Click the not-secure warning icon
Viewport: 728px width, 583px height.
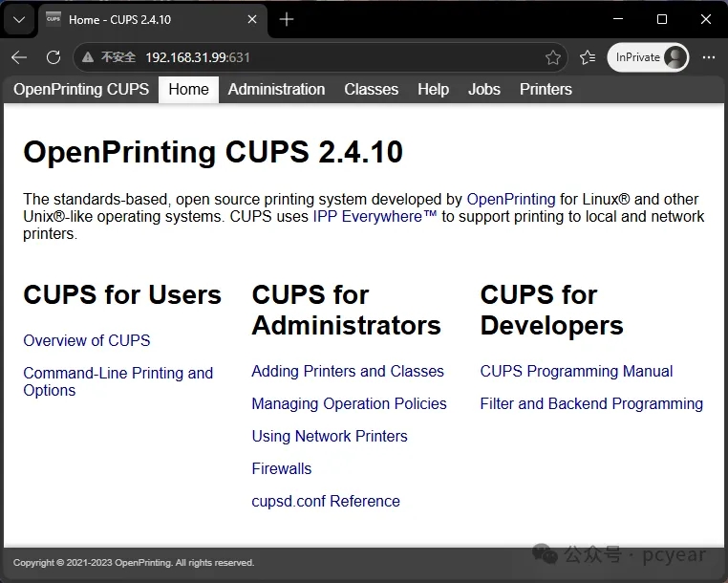88,57
